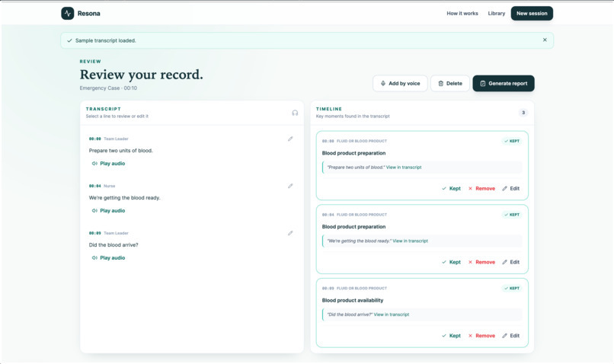This screenshot has height=364, width=614.
Task: Play audio for 'Did the blood arrive?'
Action: pos(108,258)
